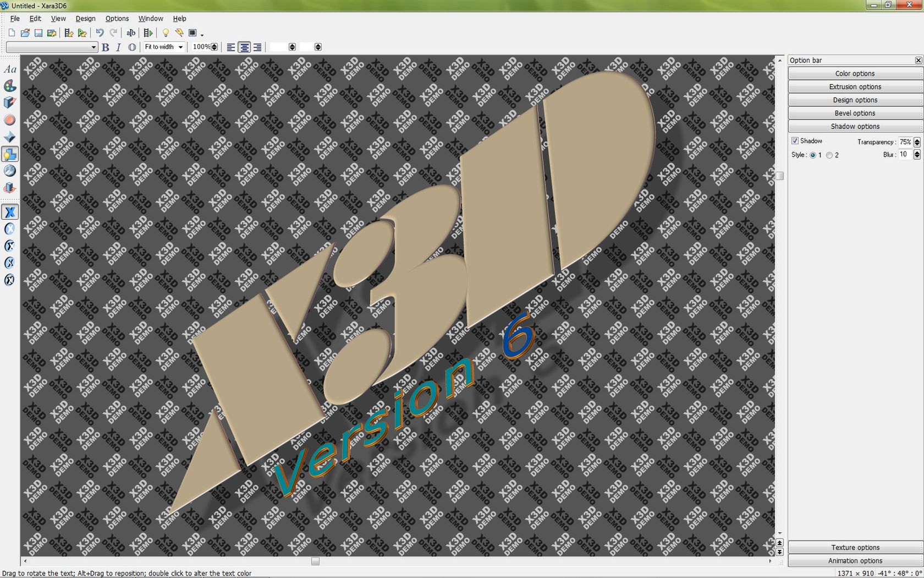924x578 pixels.
Task: Select the extrusion cube tool
Action: (10, 103)
